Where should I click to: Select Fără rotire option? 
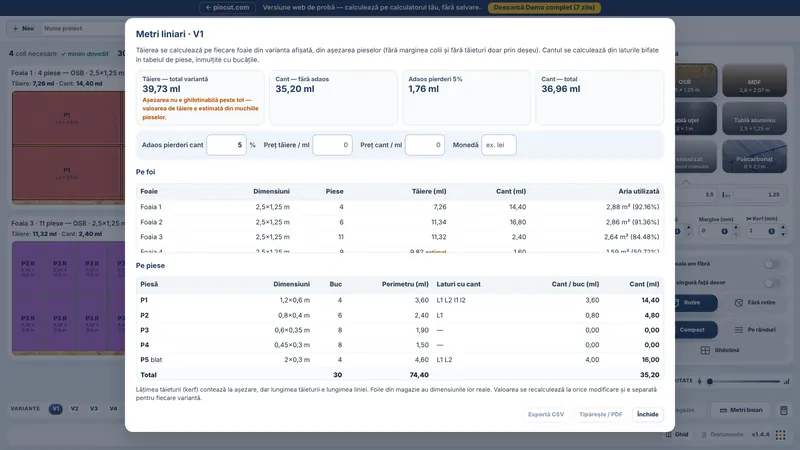(755, 303)
